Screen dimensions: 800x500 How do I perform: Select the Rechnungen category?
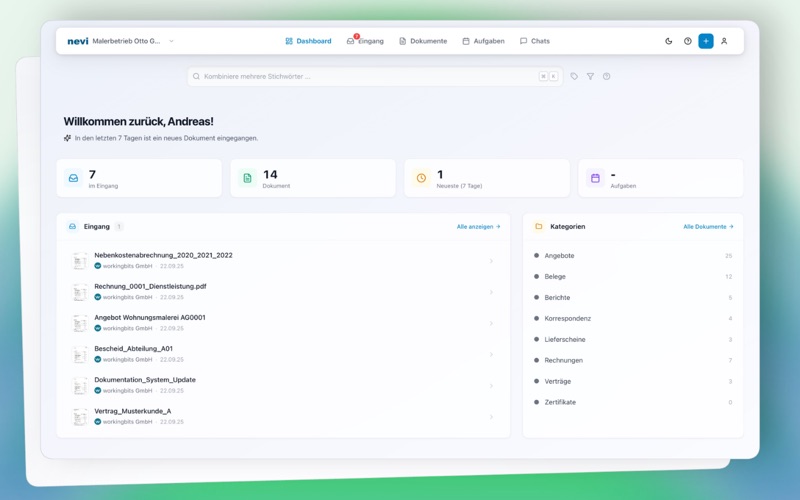(633, 360)
